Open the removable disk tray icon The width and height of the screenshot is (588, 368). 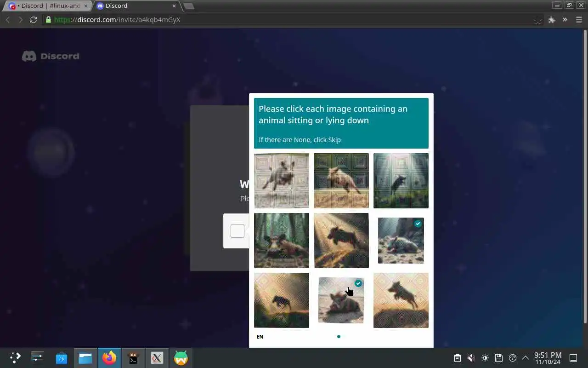point(499,358)
